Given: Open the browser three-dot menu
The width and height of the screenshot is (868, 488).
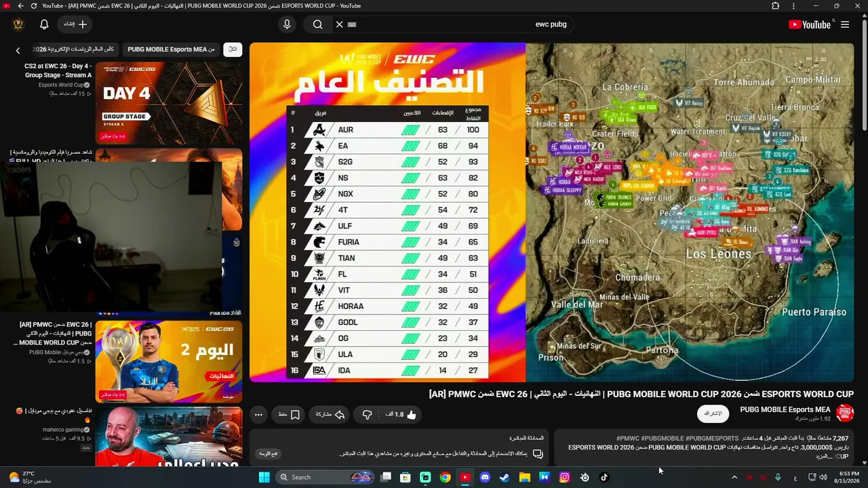Looking at the screenshot, I should pos(794,6).
